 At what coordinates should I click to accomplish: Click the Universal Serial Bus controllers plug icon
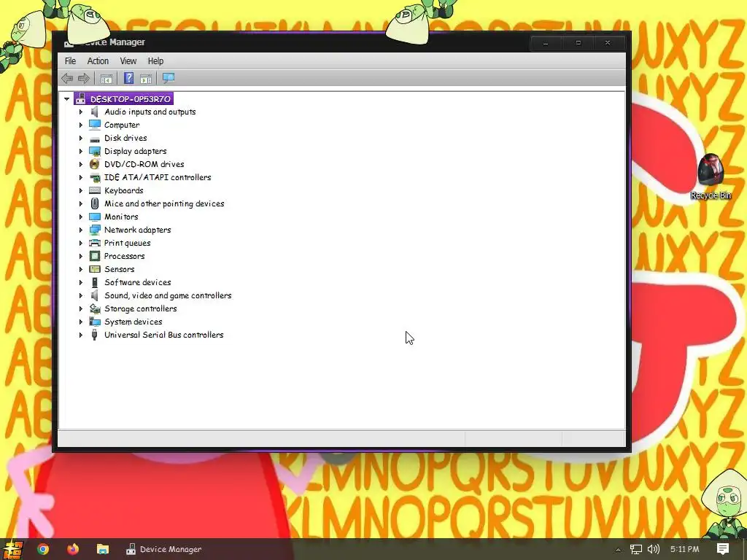pos(95,335)
